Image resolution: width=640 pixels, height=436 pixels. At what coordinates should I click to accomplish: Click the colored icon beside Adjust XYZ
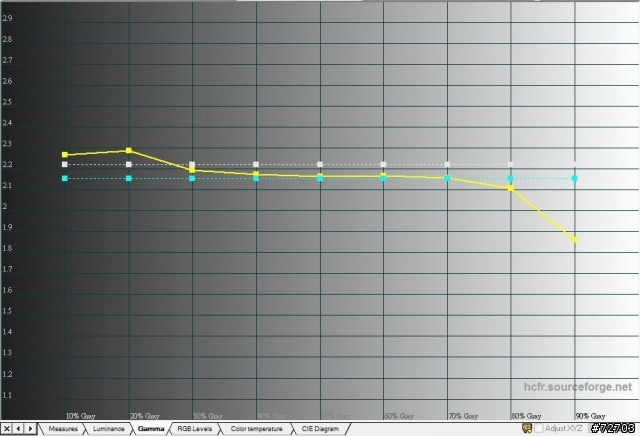pos(527,428)
